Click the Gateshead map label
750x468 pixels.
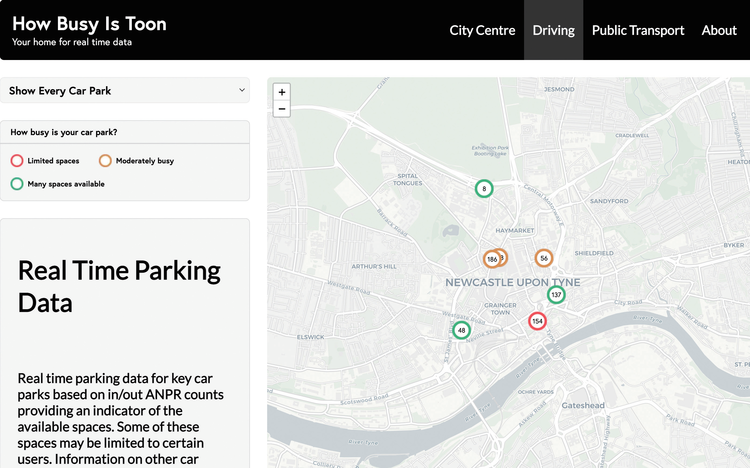pos(583,405)
